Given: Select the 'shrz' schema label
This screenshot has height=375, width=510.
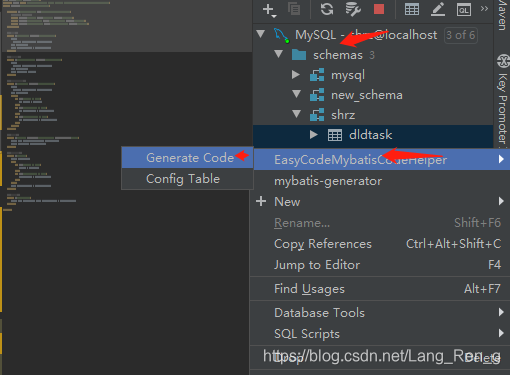Looking at the screenshot, I should [x=343, y=115].
